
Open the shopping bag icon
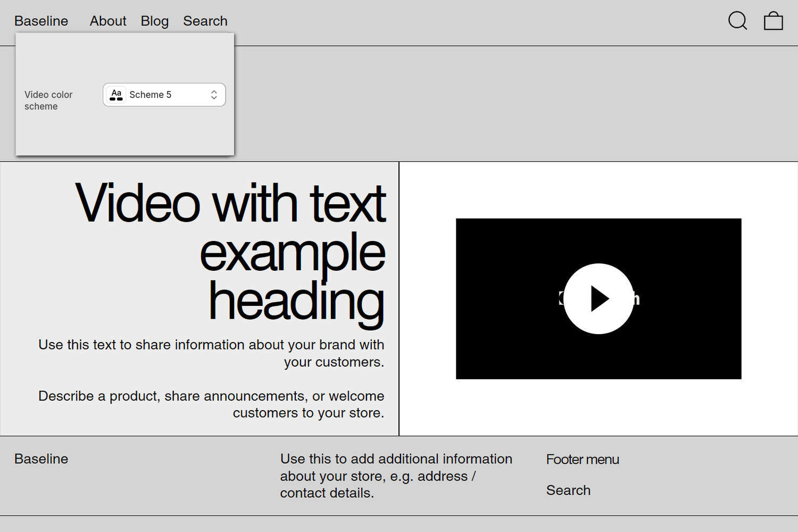pos(772,21)
